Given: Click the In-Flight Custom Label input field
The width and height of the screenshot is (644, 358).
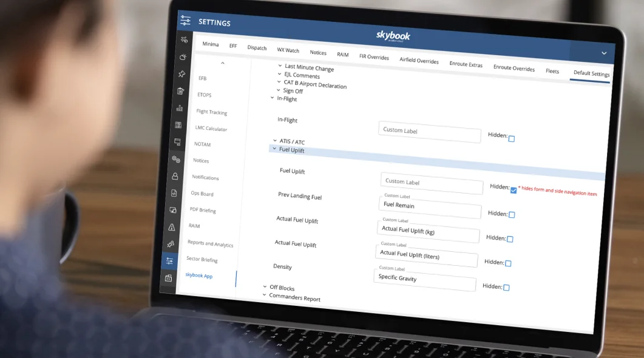Looking at the screenshot, I should tap(430, 132).
